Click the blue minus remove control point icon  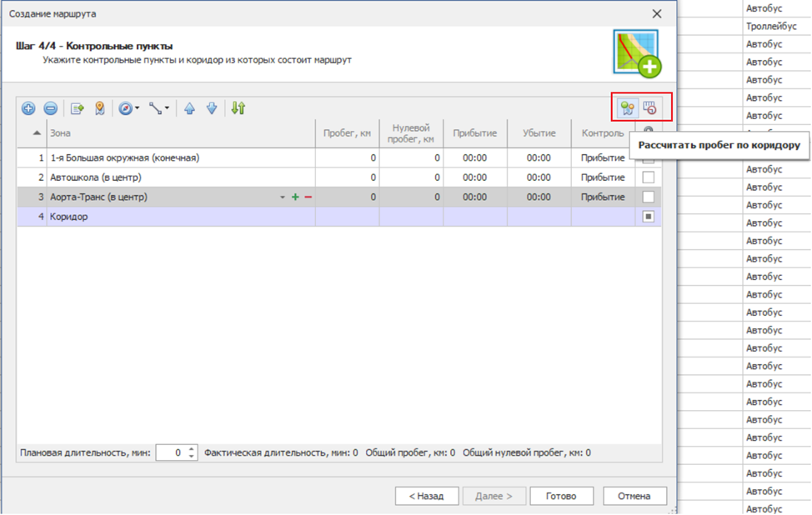tap(50, 108)
